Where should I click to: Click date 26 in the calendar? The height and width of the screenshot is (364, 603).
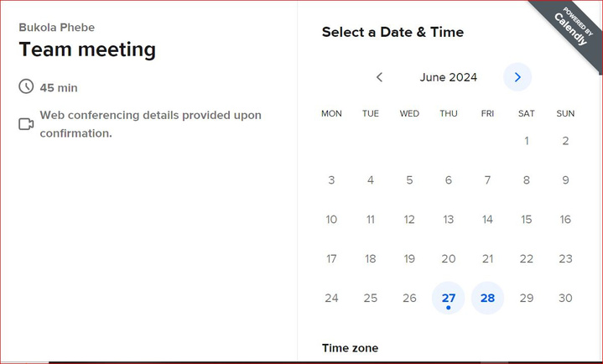click(409, 298)
